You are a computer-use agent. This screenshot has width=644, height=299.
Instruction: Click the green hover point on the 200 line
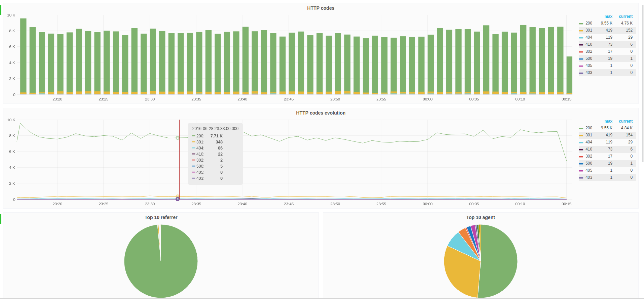[x=178, y=138]
